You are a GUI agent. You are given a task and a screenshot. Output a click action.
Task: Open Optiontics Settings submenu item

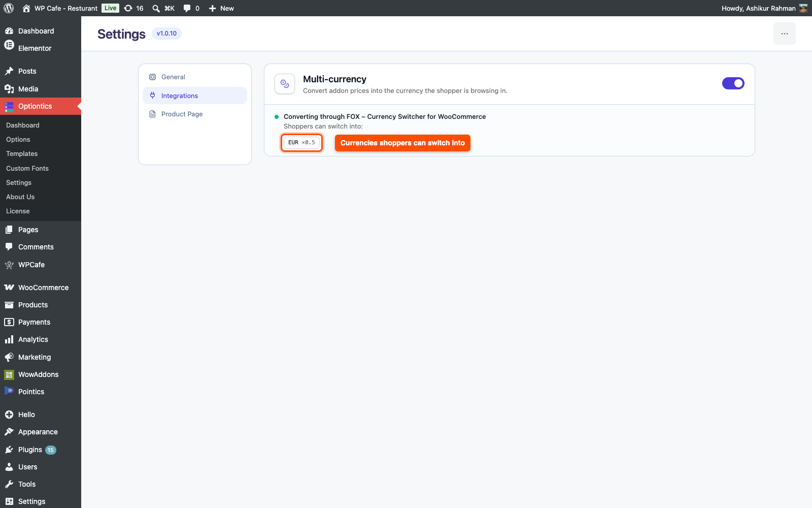pyautogui.click(x=19, y=183)
